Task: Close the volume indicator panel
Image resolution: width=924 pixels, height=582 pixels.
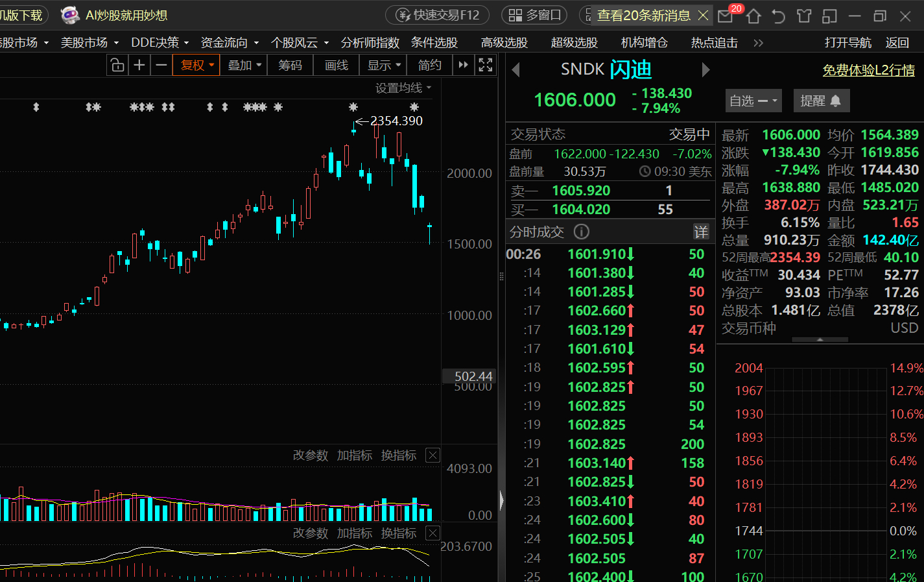Action: click(x=433, y=455)
